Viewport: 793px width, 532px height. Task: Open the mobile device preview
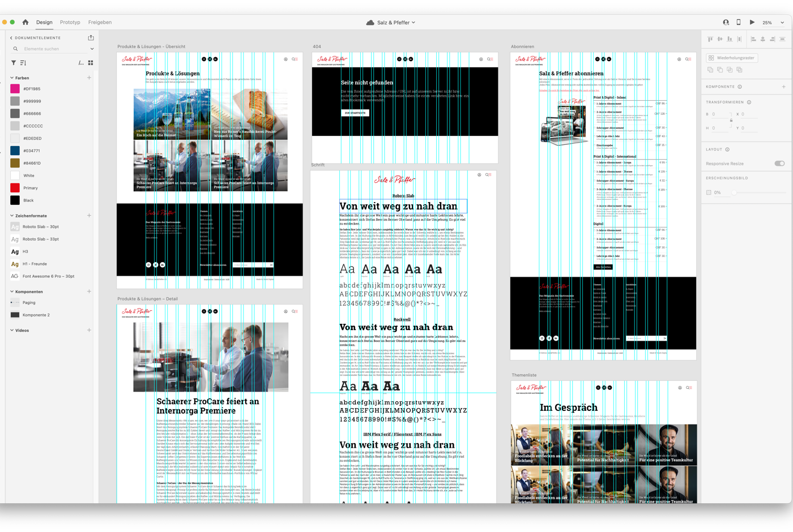739,22
